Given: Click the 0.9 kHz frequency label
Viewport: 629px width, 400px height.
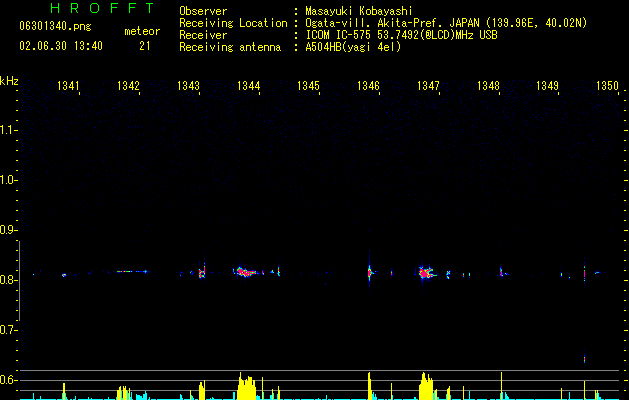Looking at the screenshot, I should pyautogui.click(x=8, y=230).
